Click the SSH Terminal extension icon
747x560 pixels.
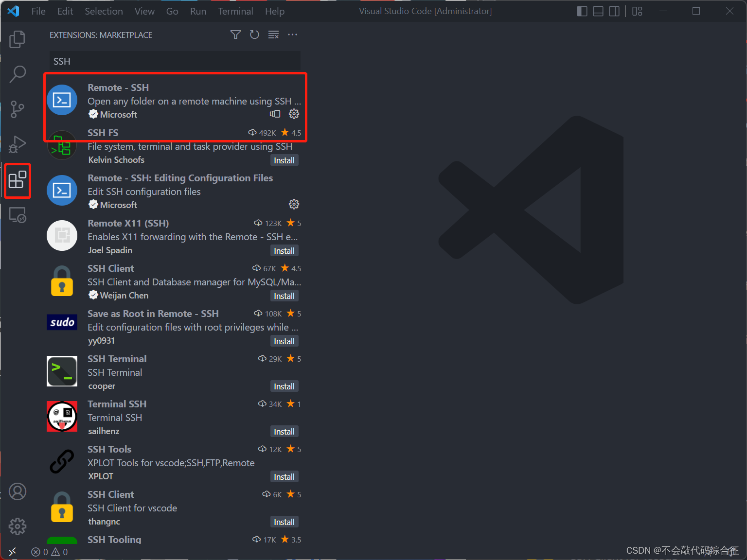click(x=62, y=371)
